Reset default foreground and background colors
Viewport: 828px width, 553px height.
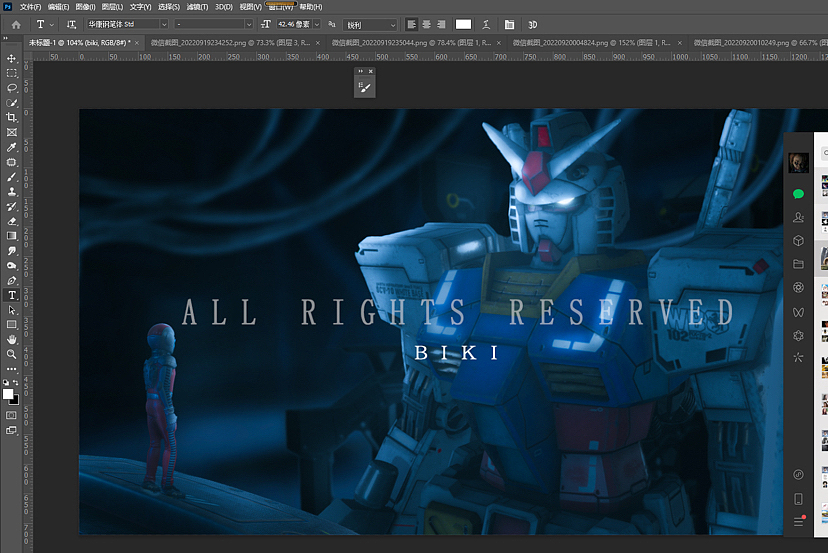point(6,382)
